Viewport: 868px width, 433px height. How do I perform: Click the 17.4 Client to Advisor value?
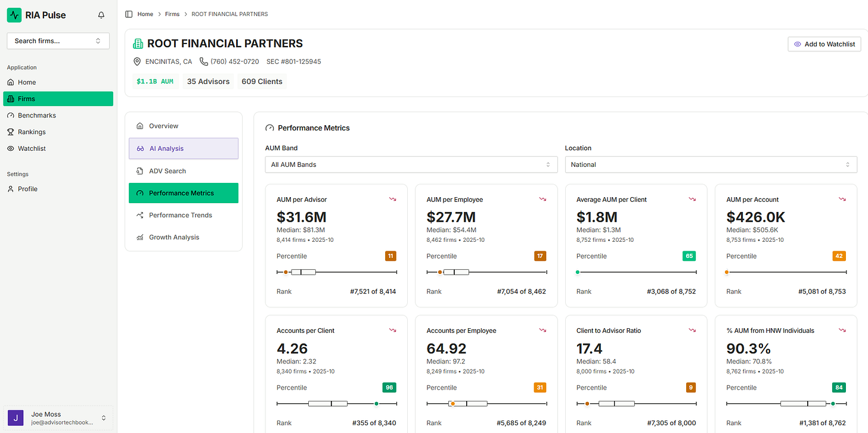click(590, 348)
